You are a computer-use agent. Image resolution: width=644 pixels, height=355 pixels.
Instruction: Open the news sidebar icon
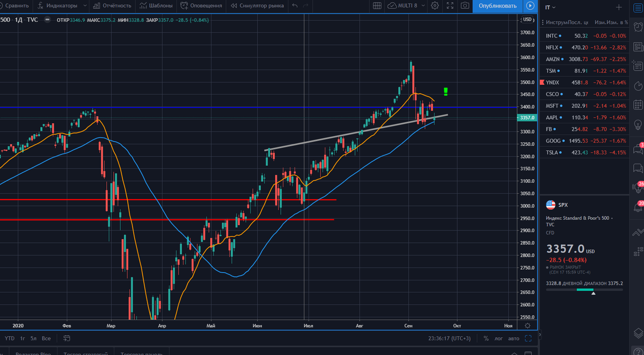[x=637, y=47]
